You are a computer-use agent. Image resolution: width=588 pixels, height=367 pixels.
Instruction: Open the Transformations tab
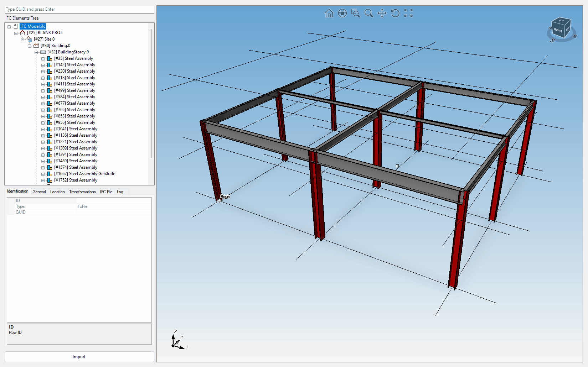tap(82, 192)
